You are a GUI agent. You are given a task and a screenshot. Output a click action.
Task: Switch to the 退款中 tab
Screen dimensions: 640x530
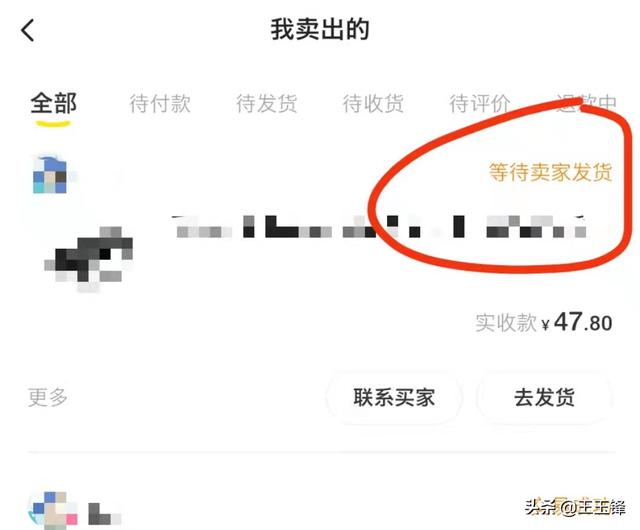[586, 103]
